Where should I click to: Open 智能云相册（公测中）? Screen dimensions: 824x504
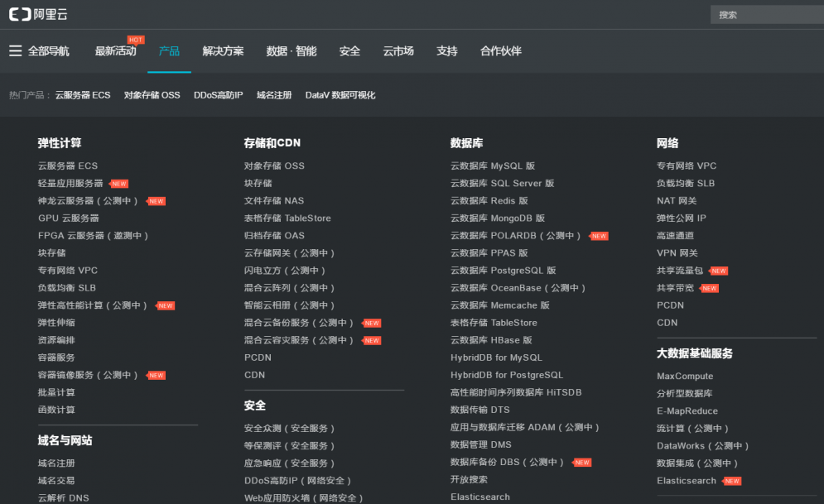[x=290, y=305]
